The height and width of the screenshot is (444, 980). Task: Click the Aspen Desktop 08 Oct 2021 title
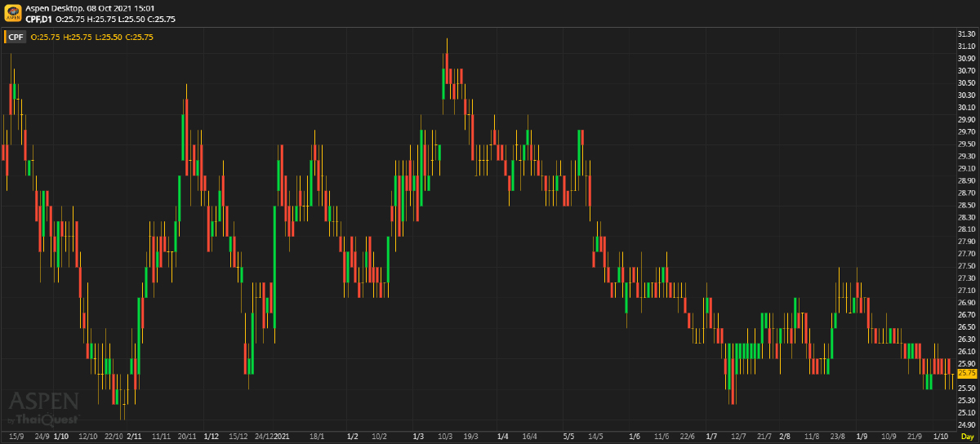tap(90, 8)
